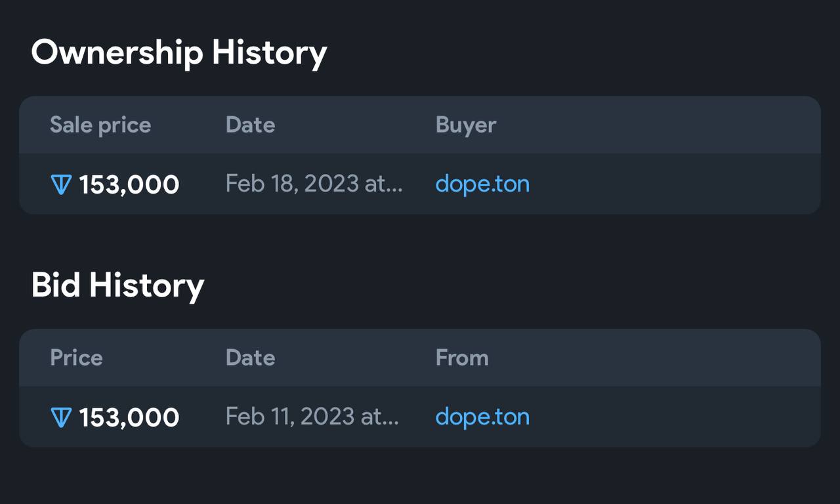The image size is (840, 504).
Task: Click the TON icon in Ownership History row
Action: [60, 184]
